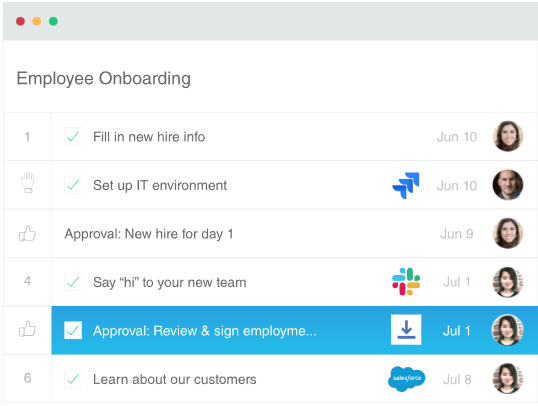538x406 pixels.
Task: Click the raised hand stop icon
Action: [27, 182]
